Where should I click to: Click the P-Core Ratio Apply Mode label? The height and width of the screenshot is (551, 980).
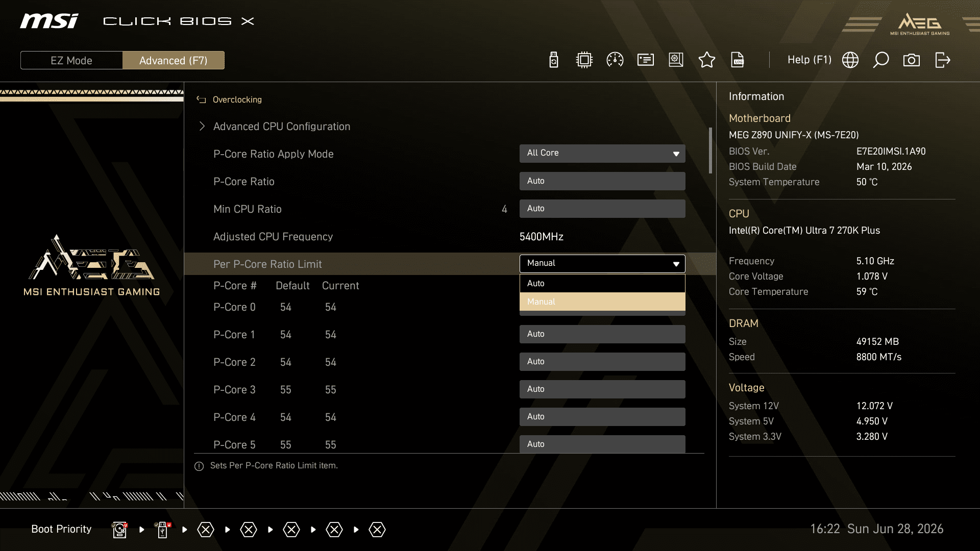coord(274,154)
